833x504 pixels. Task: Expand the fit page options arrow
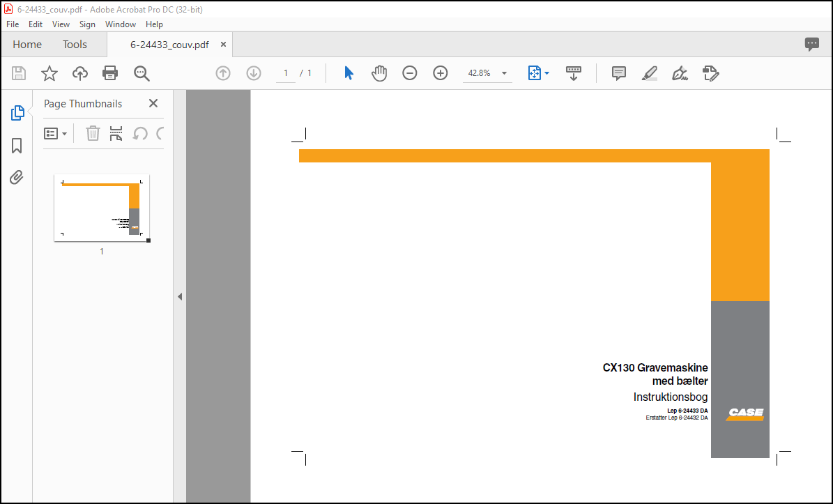pos(547,73)
